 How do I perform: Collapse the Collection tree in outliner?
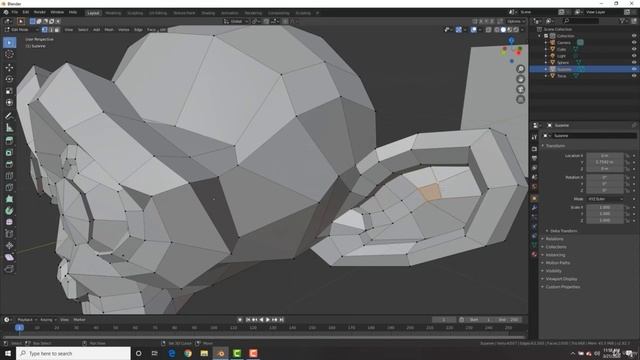(x=540, y=36)
